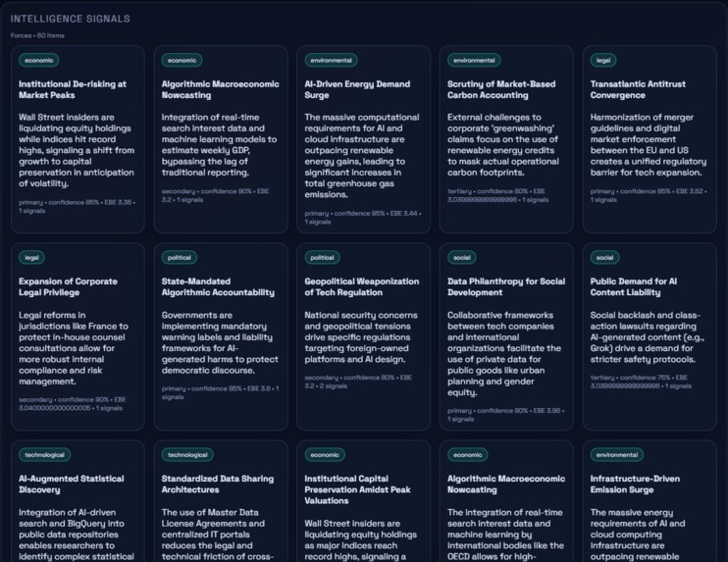Screen dimensions: 728x562
Task: Open Public Demand for AI Content Liability title
Action: point(634,286)
